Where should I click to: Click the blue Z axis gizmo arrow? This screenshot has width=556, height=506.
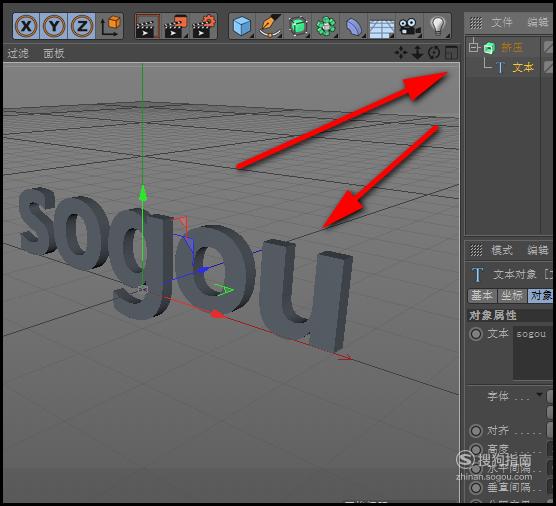[202, 270]
